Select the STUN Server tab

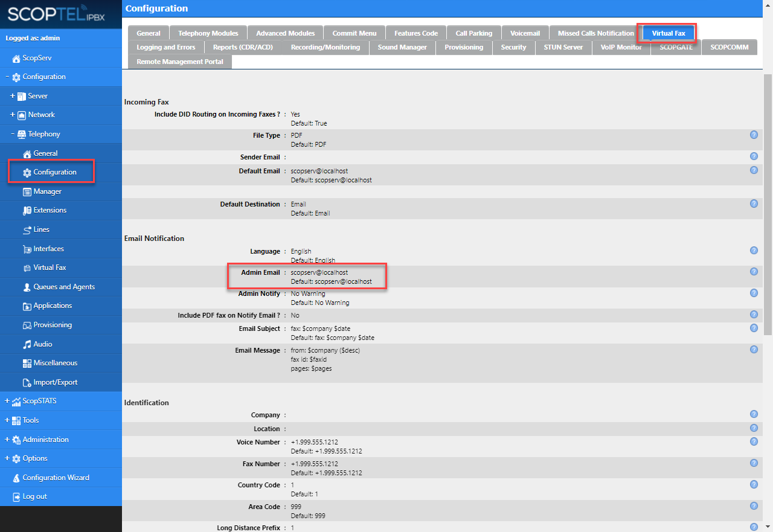pyautogui.click(x=563, y=47)
